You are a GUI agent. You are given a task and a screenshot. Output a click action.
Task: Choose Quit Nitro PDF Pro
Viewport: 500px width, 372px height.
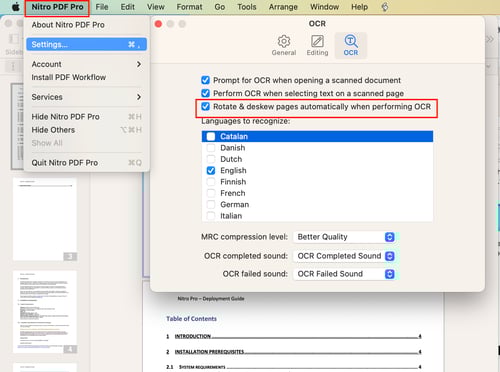[x=86, y=163]
